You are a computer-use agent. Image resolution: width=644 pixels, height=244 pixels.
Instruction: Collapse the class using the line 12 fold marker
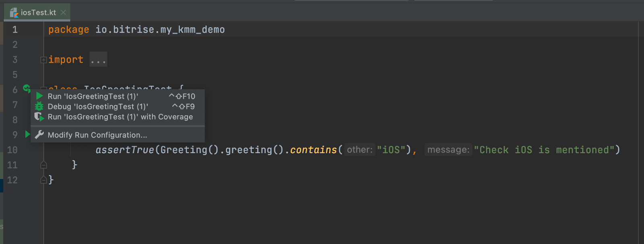[x=43, y=180]
